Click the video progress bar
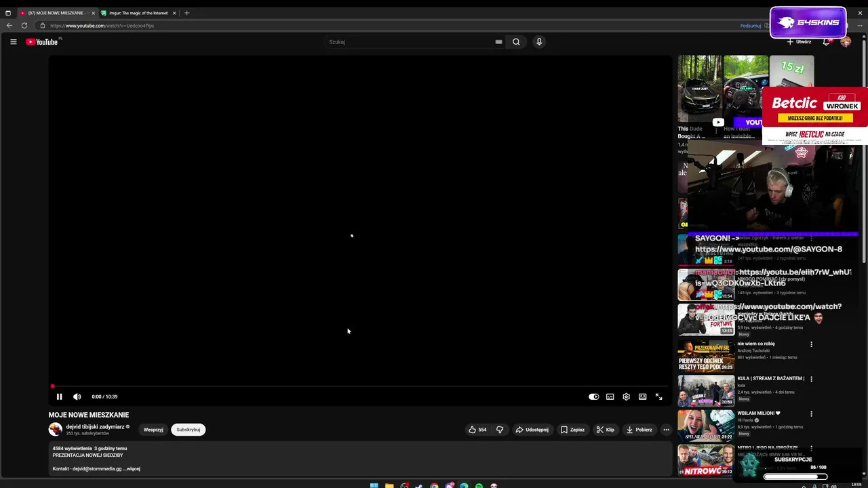868x488 pixels. click(360, 386)
